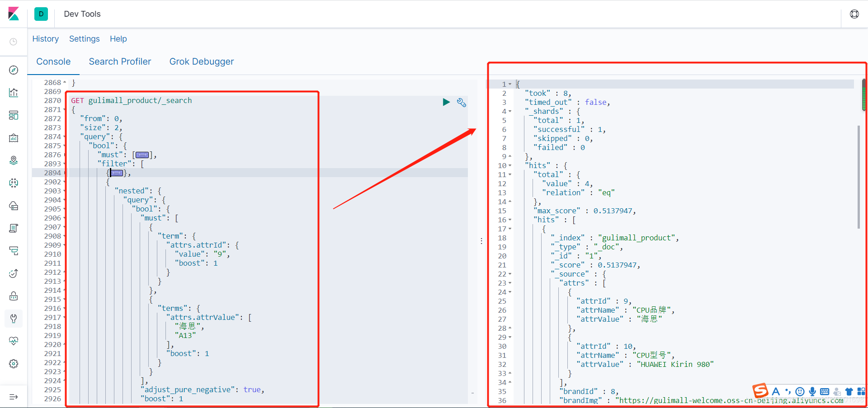Screen dimensions: 868x408
Task: Select the Dev Tools wrench sidebar icon
Action: (14, 319)
